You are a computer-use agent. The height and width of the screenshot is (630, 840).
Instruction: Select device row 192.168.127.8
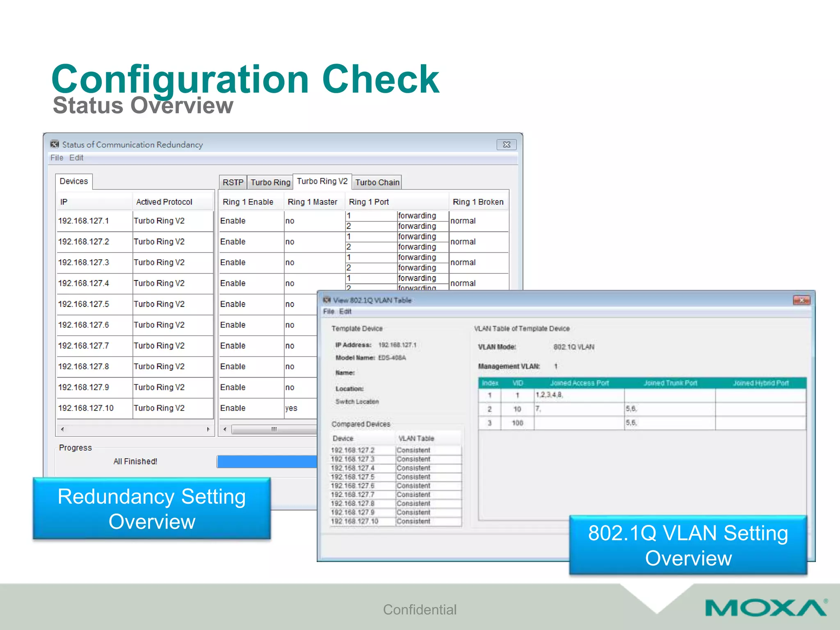point(135,367)
